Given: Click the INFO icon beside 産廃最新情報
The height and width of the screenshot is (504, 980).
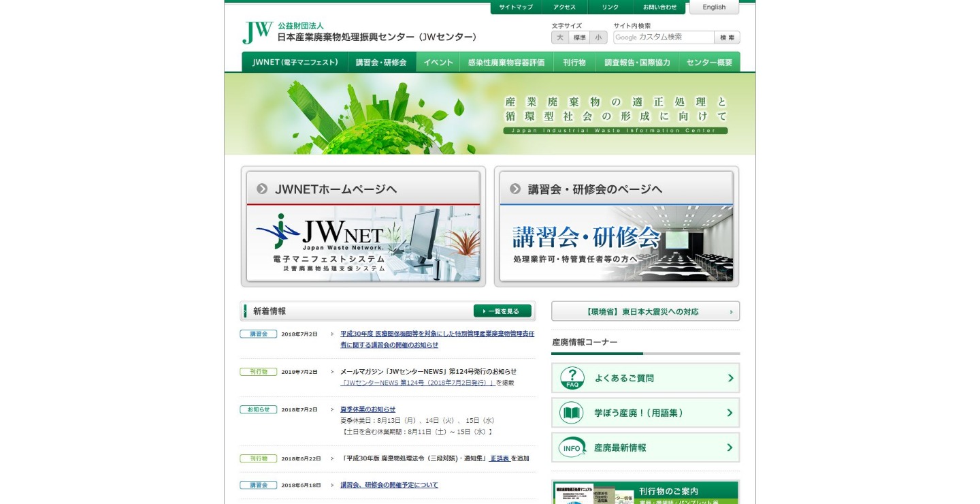Looking at the screenshot, I should [572, 447].
